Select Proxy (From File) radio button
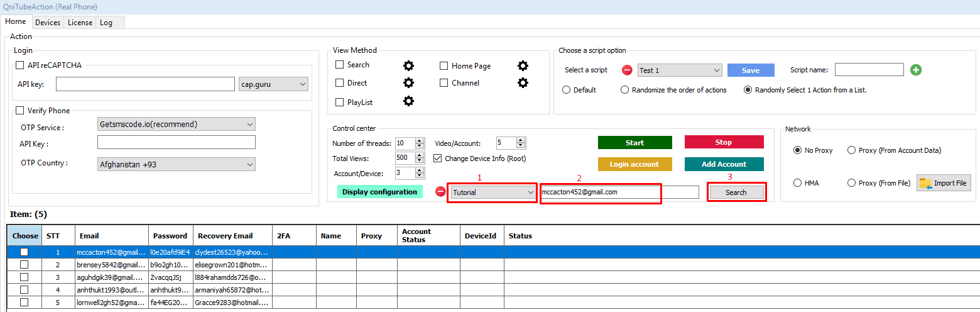Viewport: 980px width, 312px height. [x=852, y=183]
